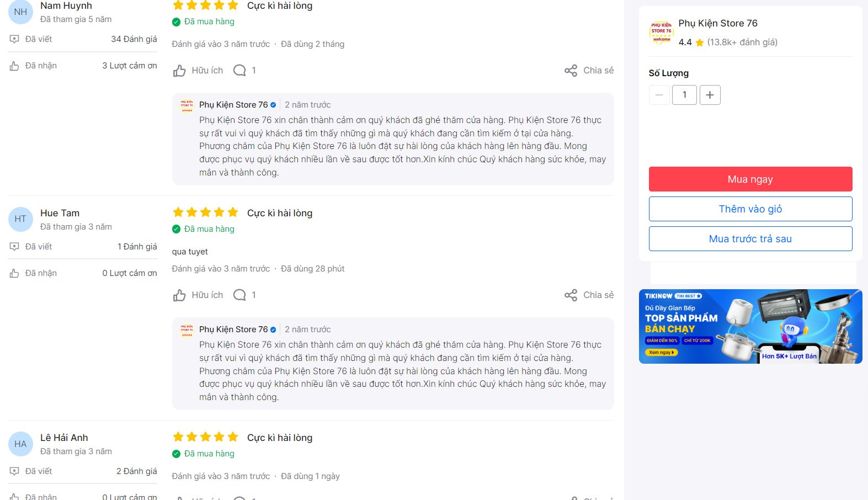Image resolution: width=868 pixels, height=500 pixels.
Task: Click Hue Tam's HT avatar
Action: coord(20,219)
